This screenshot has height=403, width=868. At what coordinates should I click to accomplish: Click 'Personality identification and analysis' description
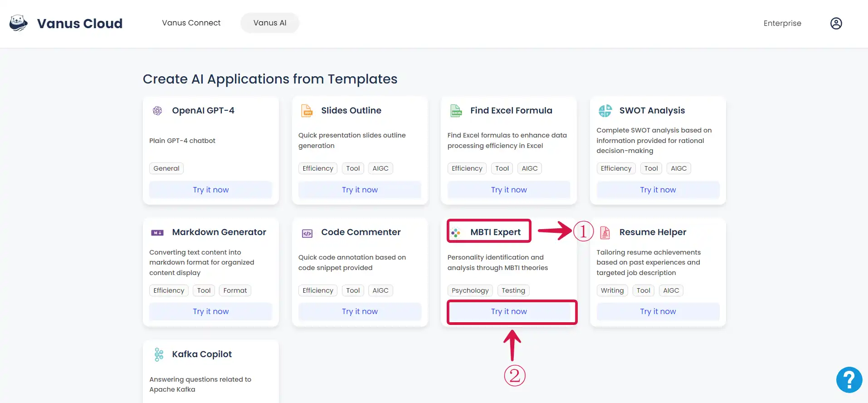[x=497, y=262]
